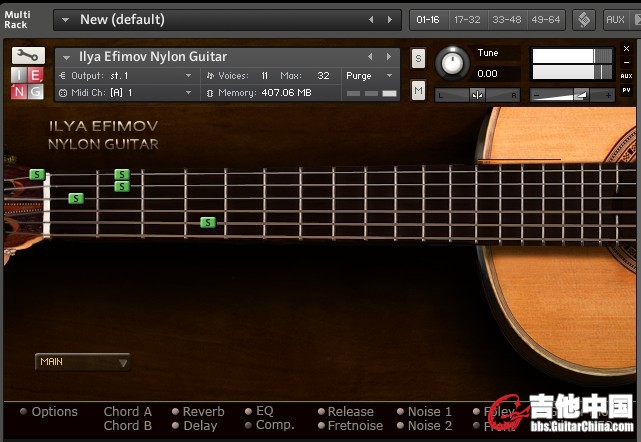Open the multi preset dropdown arrow
This screenshot has height=442, width=641.
pos(65,20)
